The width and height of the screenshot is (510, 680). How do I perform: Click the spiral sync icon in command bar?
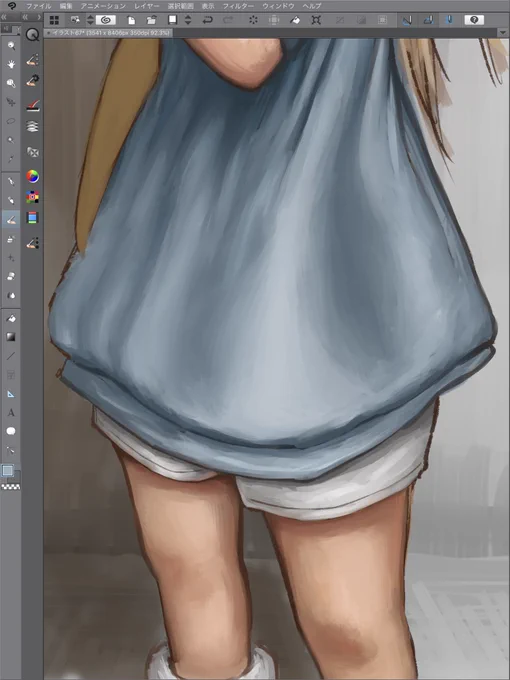tap(106, 20)
